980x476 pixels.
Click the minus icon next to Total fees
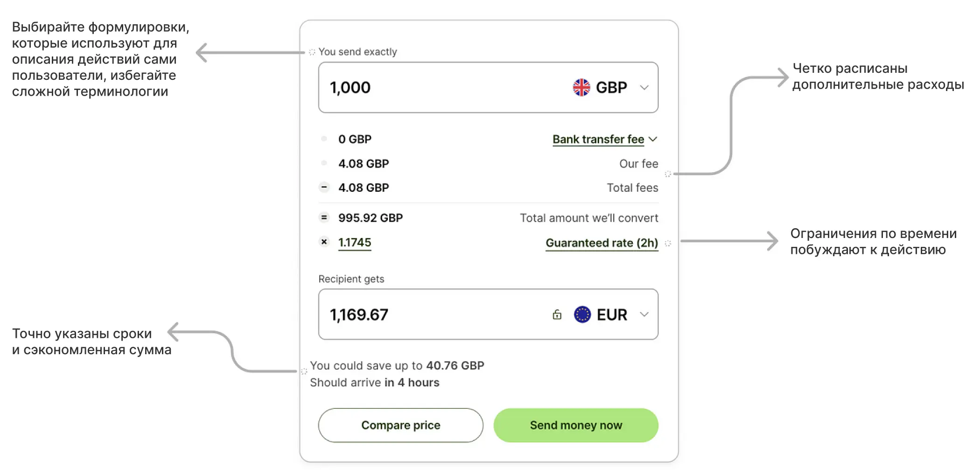coord(324,188)
